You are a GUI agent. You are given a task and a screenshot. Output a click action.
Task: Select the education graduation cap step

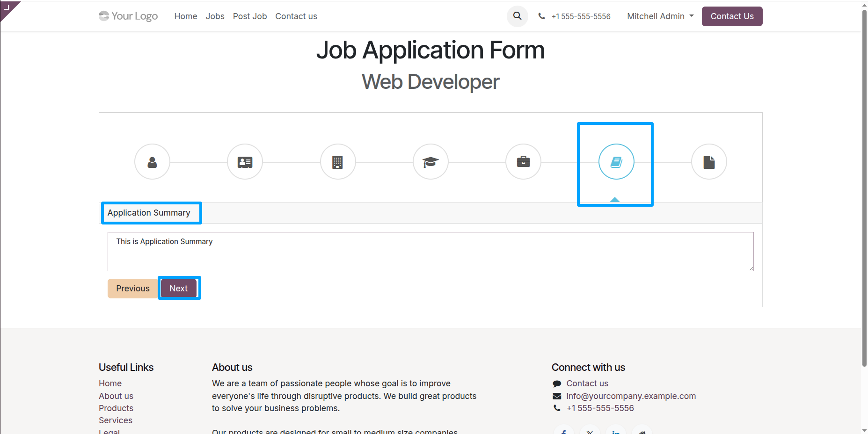[x=430, y=162]
